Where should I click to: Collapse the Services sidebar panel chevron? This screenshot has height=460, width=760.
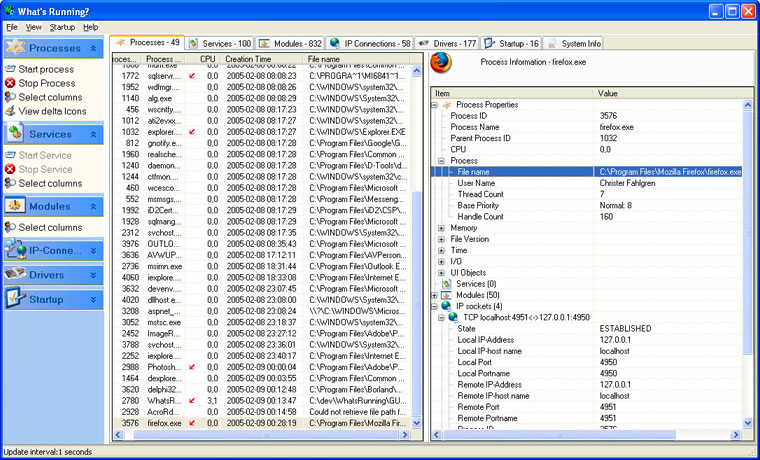[x=93, y=134]
